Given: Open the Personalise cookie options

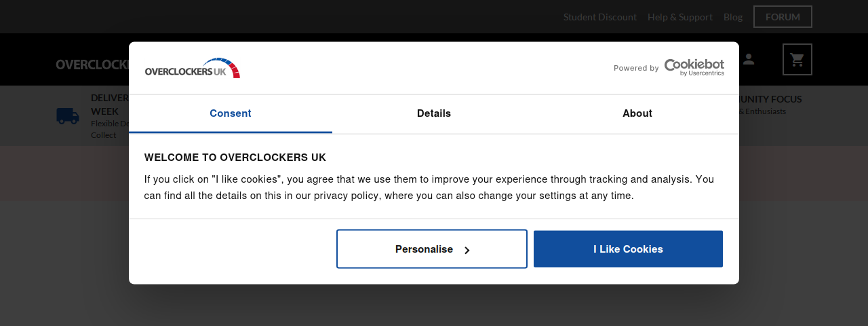Looking at the screenshot, I should (x=432, y=249).
